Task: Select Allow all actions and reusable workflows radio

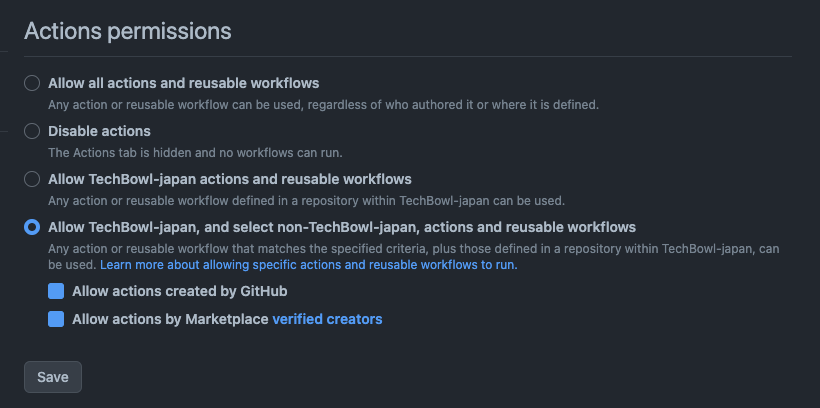Action: [32, 83]
